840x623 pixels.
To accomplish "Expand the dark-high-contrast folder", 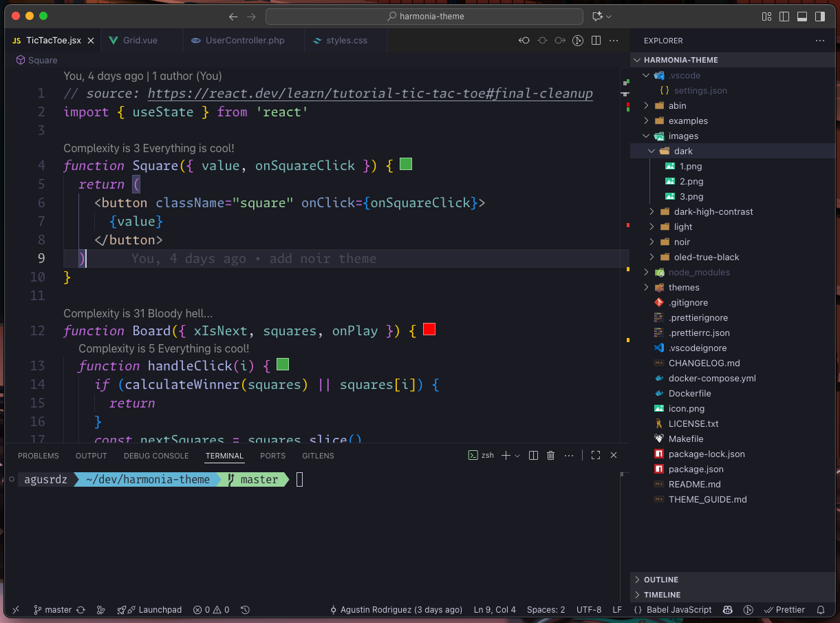I will click(x=733, y=211).
